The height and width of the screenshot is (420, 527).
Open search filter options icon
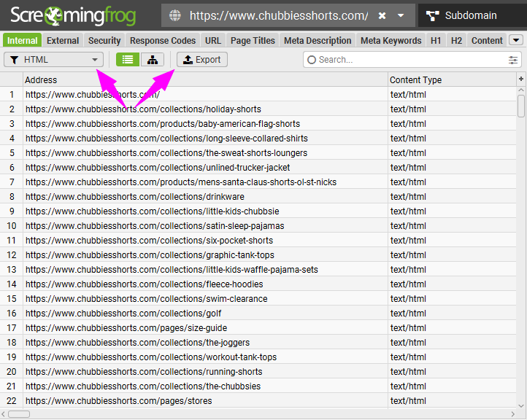tap(513, 60)
